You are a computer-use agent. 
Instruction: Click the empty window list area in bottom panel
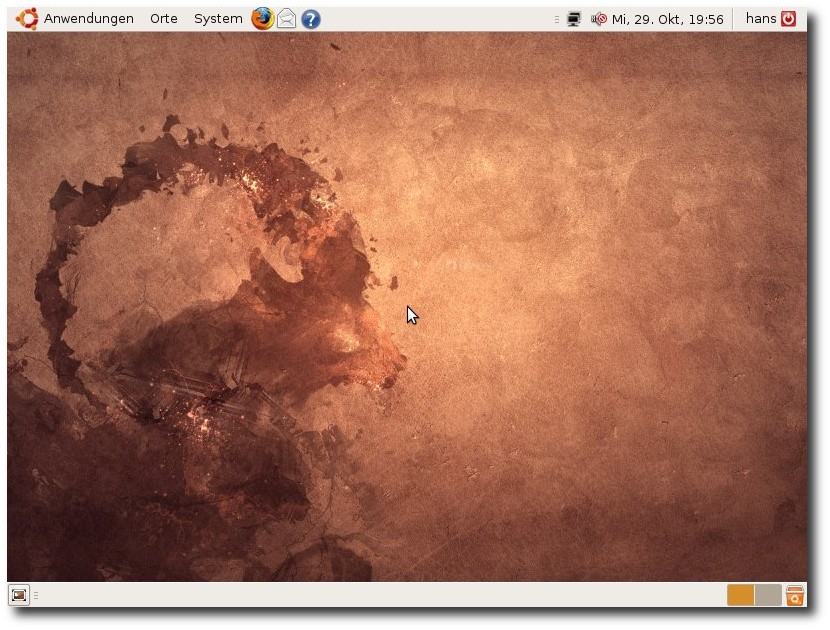[380, 595]
